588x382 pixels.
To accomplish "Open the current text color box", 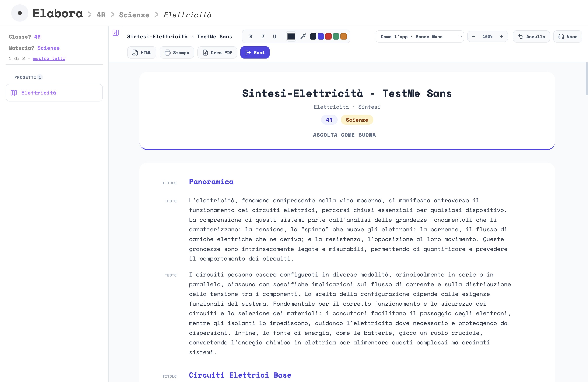I will click(x=291, y=37).
